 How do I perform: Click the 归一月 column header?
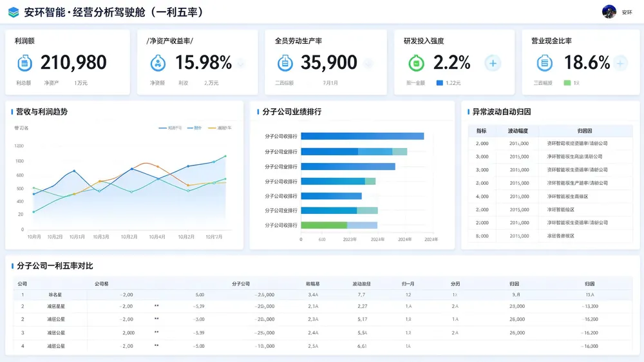click(408, 284)
